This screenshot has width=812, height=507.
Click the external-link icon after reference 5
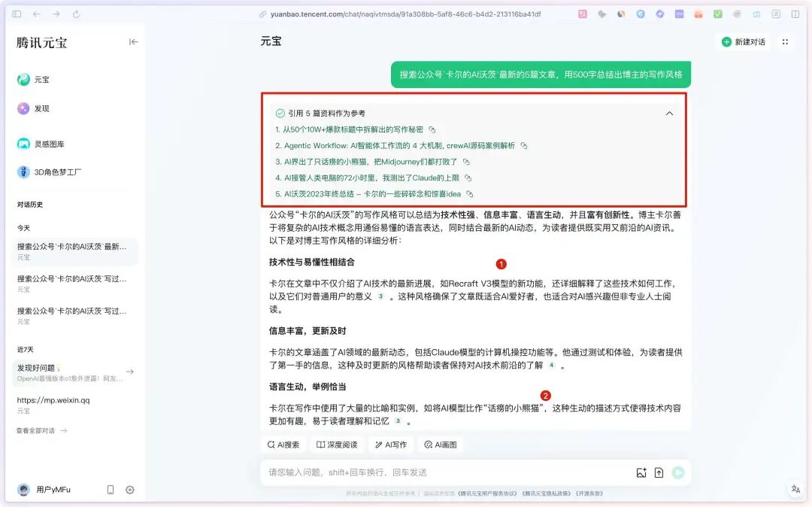[x=469, y=193]
